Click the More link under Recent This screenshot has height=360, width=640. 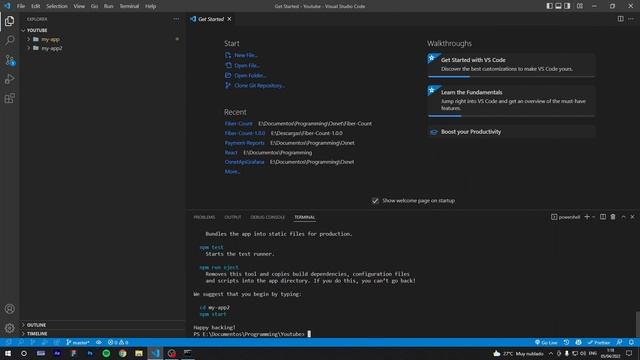(232, 171)
